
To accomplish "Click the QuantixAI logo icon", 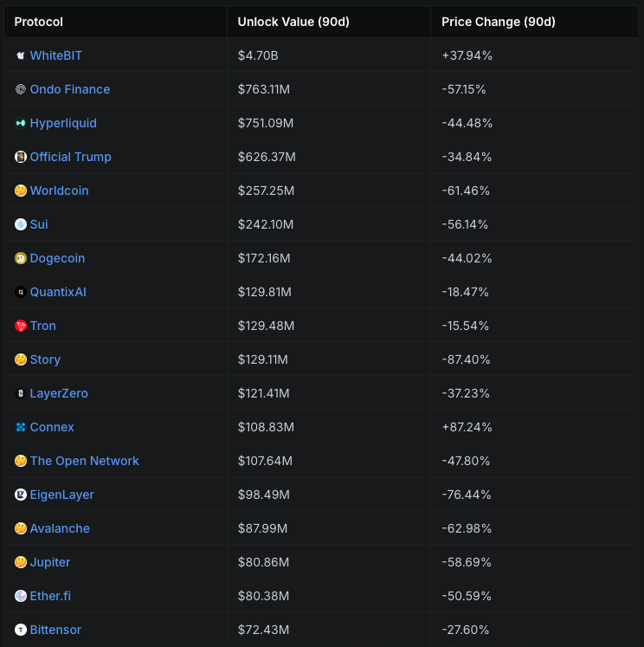I will point(21,292).
